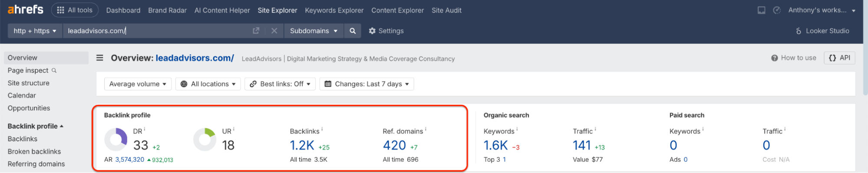This screenshot has width=868, height=173.
Task: Toggle the hamburger sidebar menu icon
Action: coord(100,58)
